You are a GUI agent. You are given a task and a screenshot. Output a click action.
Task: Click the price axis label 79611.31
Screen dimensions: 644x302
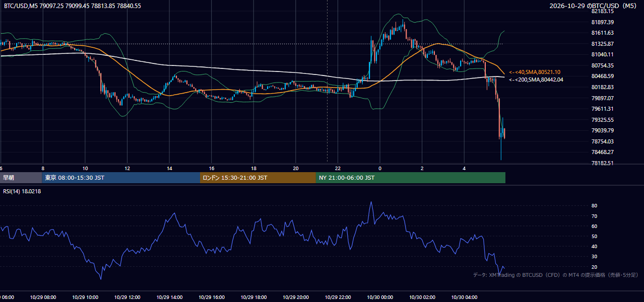tap(602, 109)
